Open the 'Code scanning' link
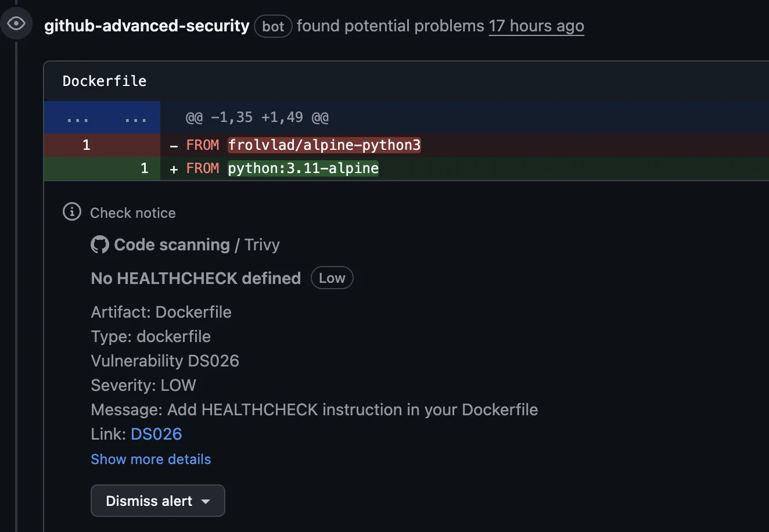Screen dimensions: 769x532 coord(172,245)
